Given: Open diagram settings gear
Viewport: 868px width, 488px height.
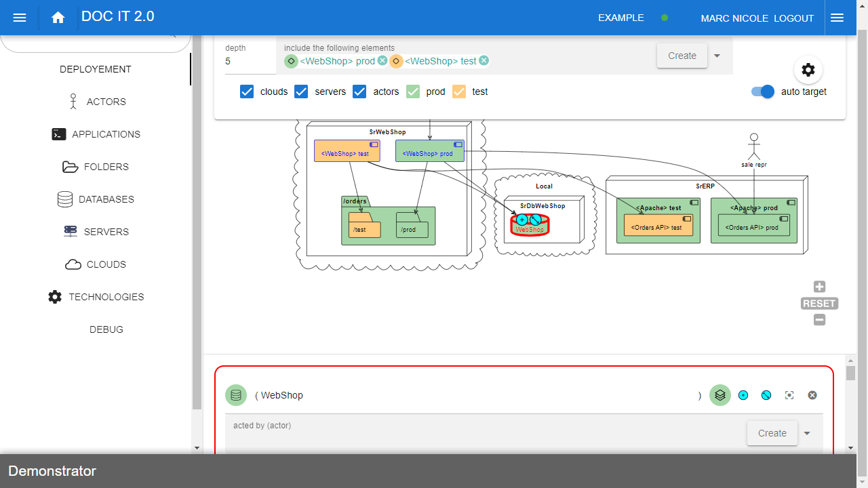Looking at the screenshot, I should tap(808, 70).
